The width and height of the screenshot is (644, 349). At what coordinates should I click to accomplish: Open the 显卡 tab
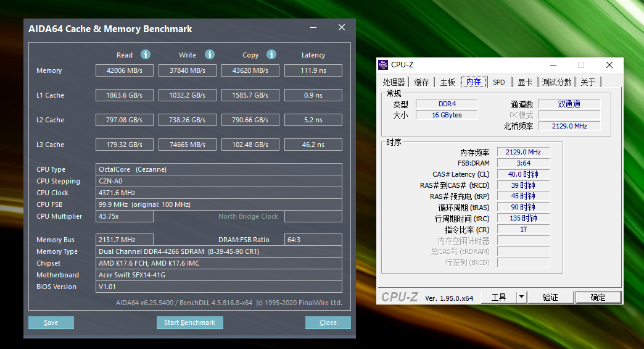[x=524, y=82]
